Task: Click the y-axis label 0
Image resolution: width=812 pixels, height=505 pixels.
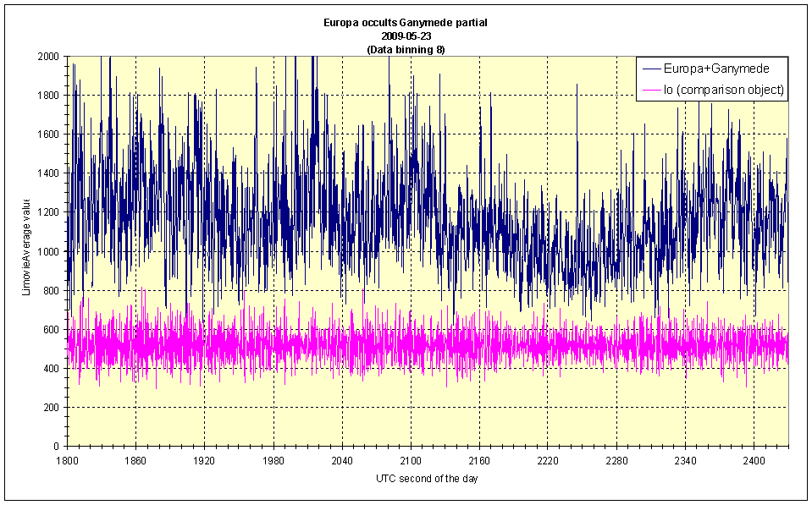Action: point(57,447)
